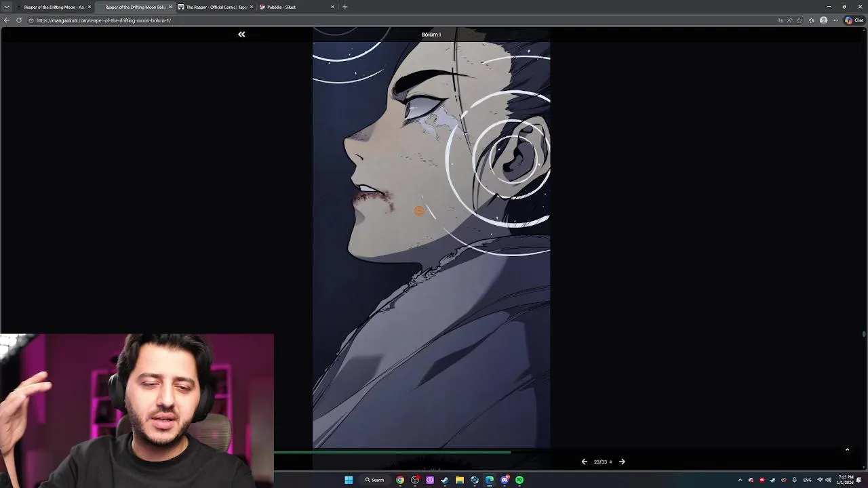Click the green reading progress bar
Screen dimensions: 868x488
point(392,451)
